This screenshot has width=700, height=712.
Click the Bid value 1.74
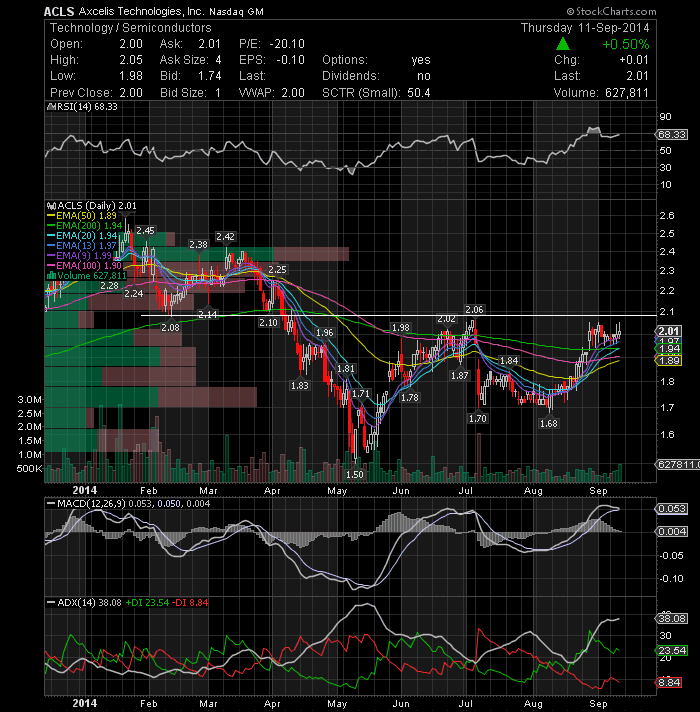(210, 76)
